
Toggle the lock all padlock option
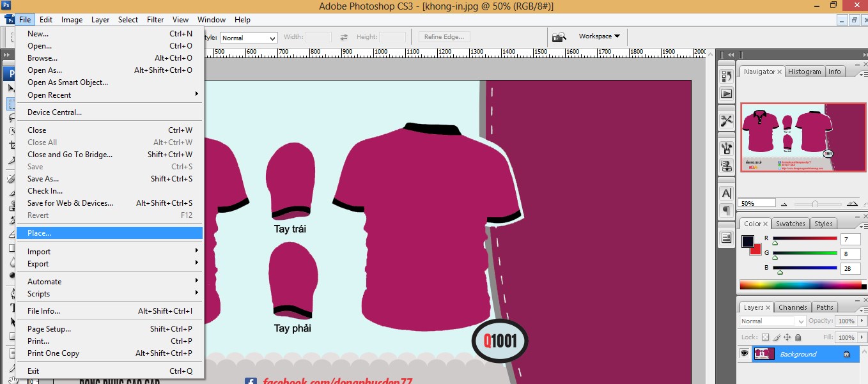(x=798, y=337)
